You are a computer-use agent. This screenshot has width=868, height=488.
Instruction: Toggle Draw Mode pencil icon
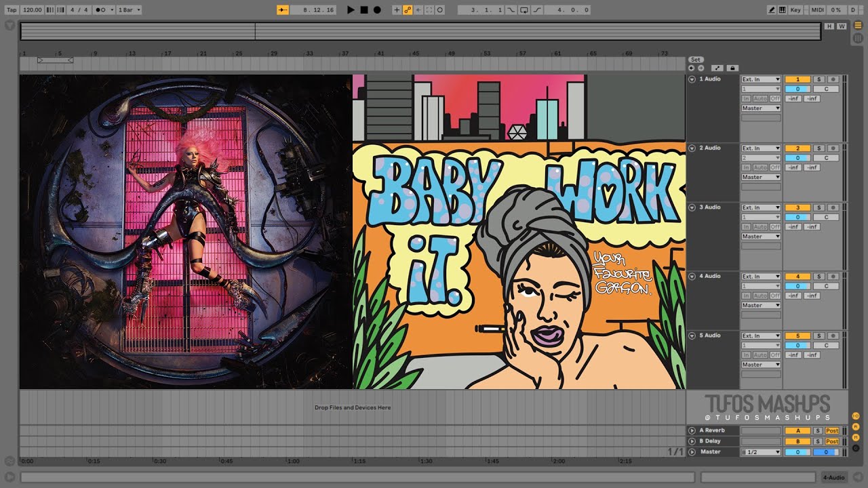tap(772, 10)
